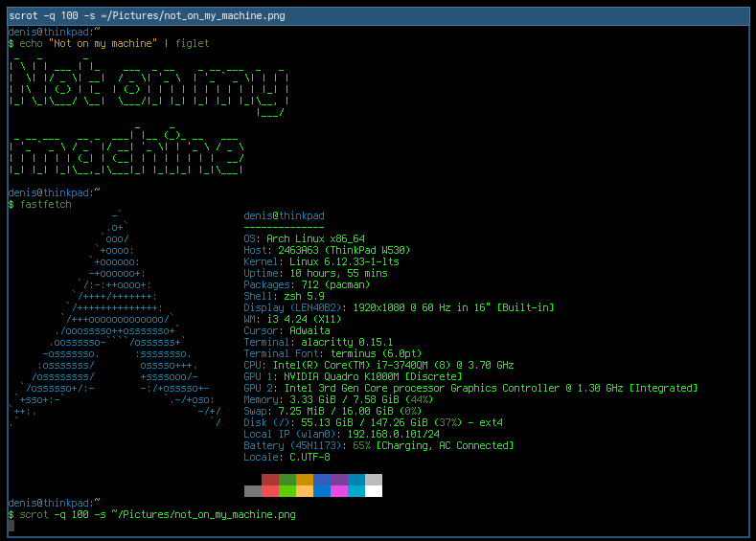Click the dashed separator under fastfetch username
This screenshot has height=541, width=756.
[x=284, y=227]
